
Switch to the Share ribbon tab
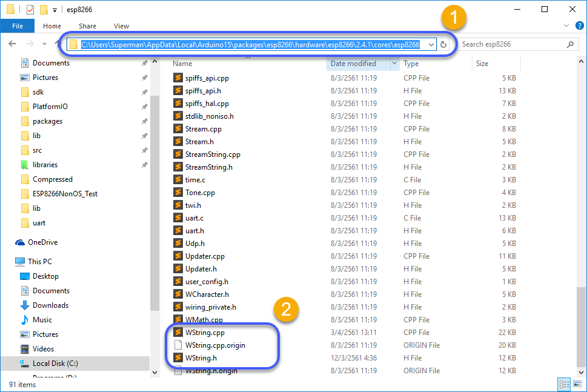click(x=87, y=26)
